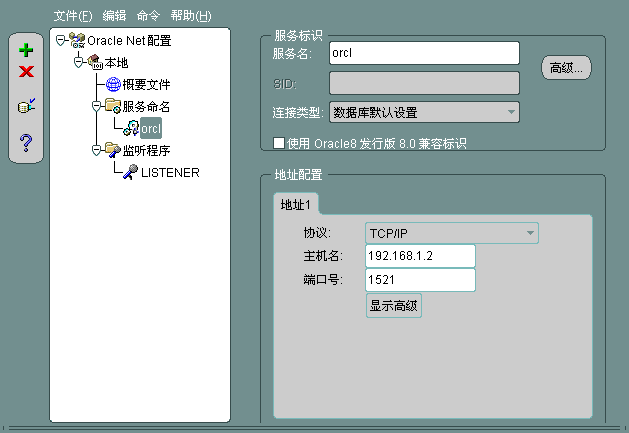
Task: Click the test service connection icon
Action: click(x=26, y=106)
